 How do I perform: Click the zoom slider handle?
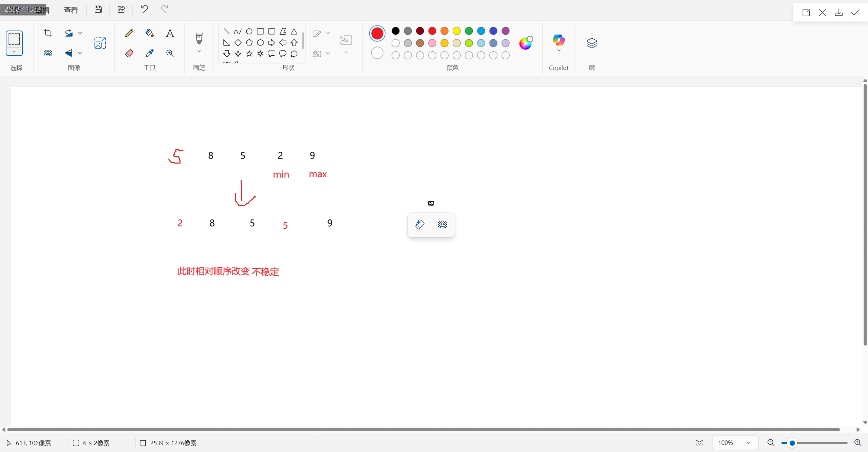[792, 443]
